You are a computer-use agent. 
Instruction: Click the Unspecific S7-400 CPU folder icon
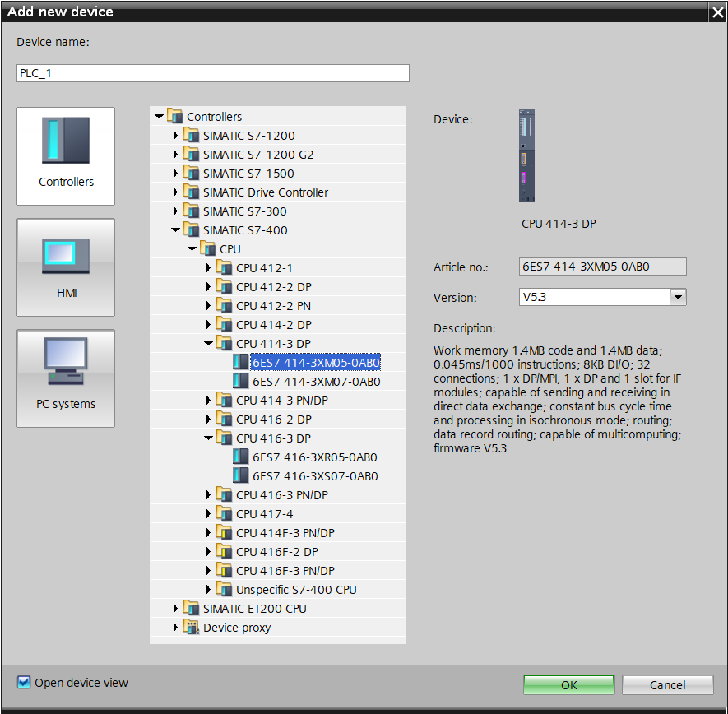225,589
